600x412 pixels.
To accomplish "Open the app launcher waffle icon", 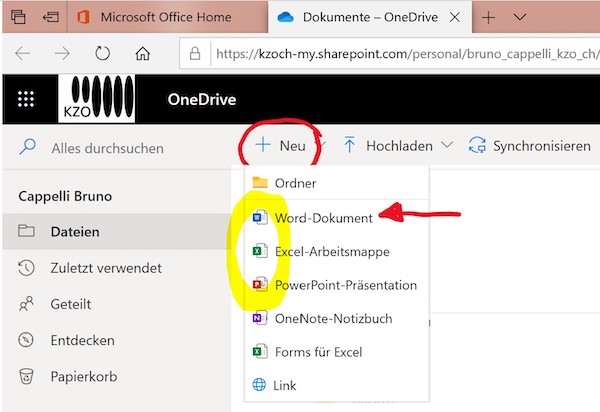I will [x=26, y=98].
